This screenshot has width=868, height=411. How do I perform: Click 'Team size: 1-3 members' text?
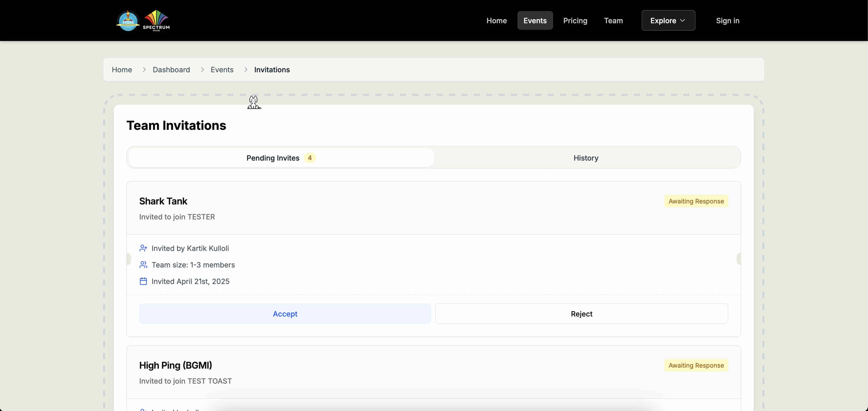[193, 265]
